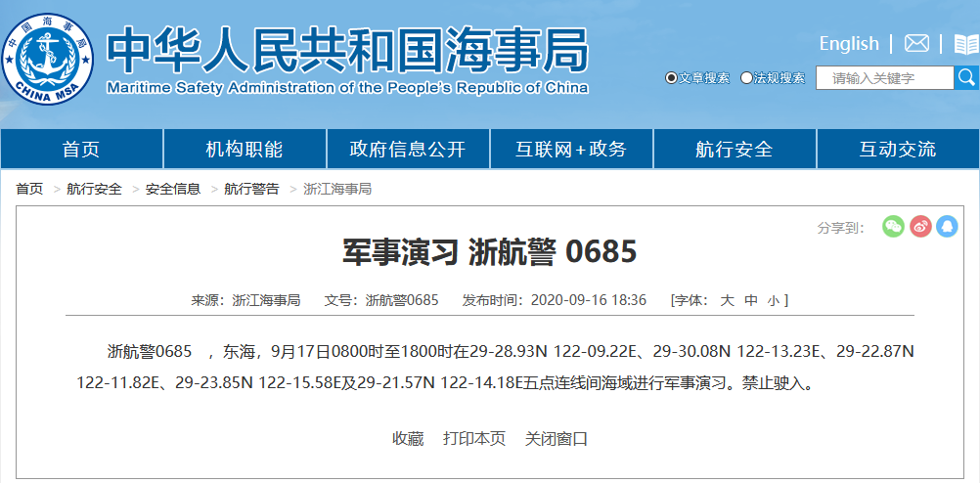Viewport: 980px width, 483px height.
Task: Go to 航行警告 breadcrumb link
Action: [252, 189]
